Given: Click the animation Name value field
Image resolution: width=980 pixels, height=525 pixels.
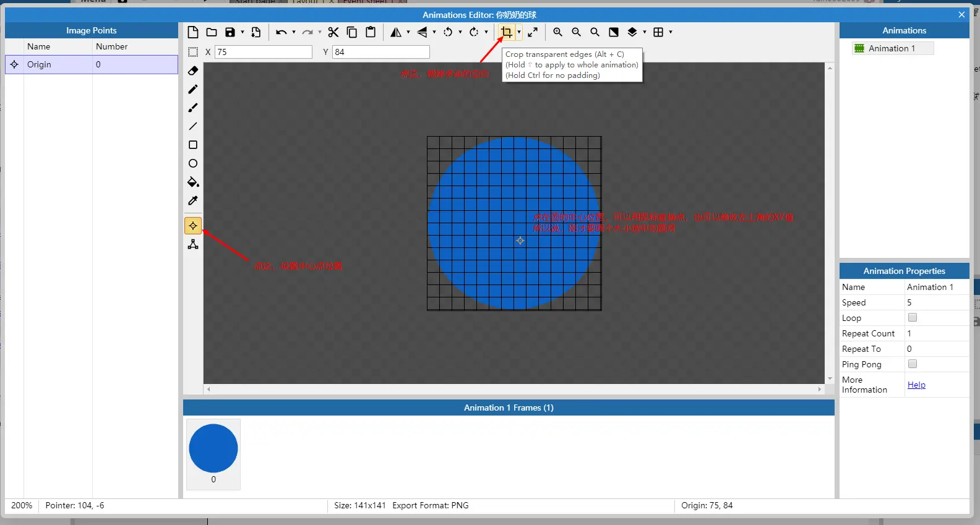Looking at the screenshot, I should pyautogui.click(x=937, y=287).
